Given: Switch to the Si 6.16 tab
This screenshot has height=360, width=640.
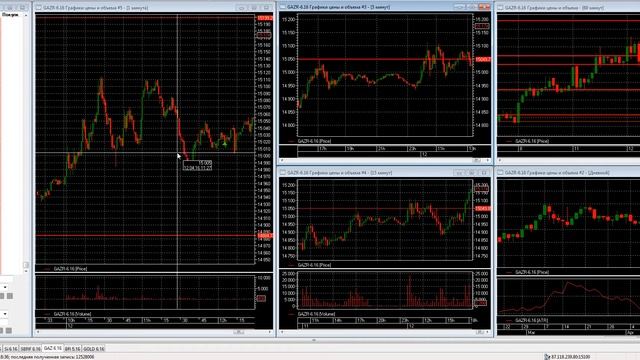Looking at the screenshot, I should 11,349.
